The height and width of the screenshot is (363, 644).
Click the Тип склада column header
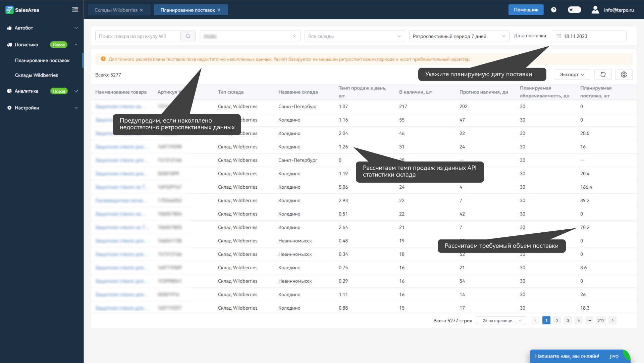tap(231, 92)
